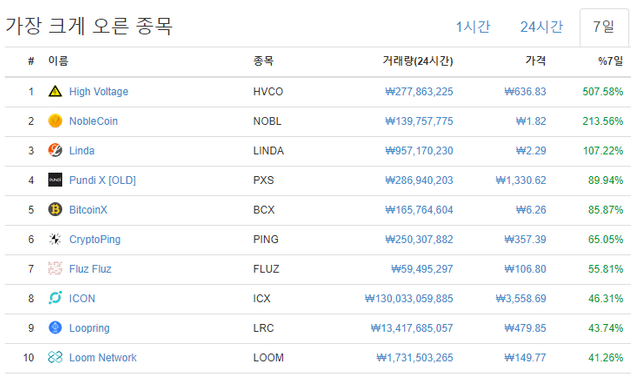
Task: Click Loom Network volume ₩1,731,503,265
Action: [414, 358]
